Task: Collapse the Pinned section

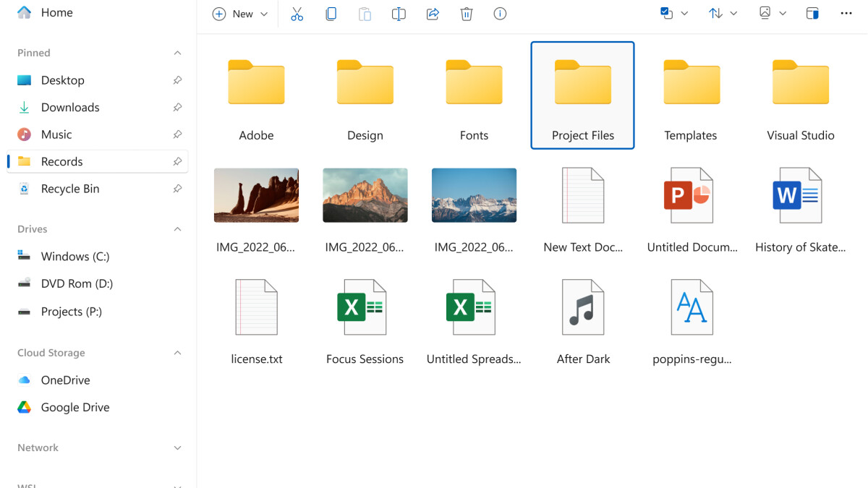Action: (177, 53)
